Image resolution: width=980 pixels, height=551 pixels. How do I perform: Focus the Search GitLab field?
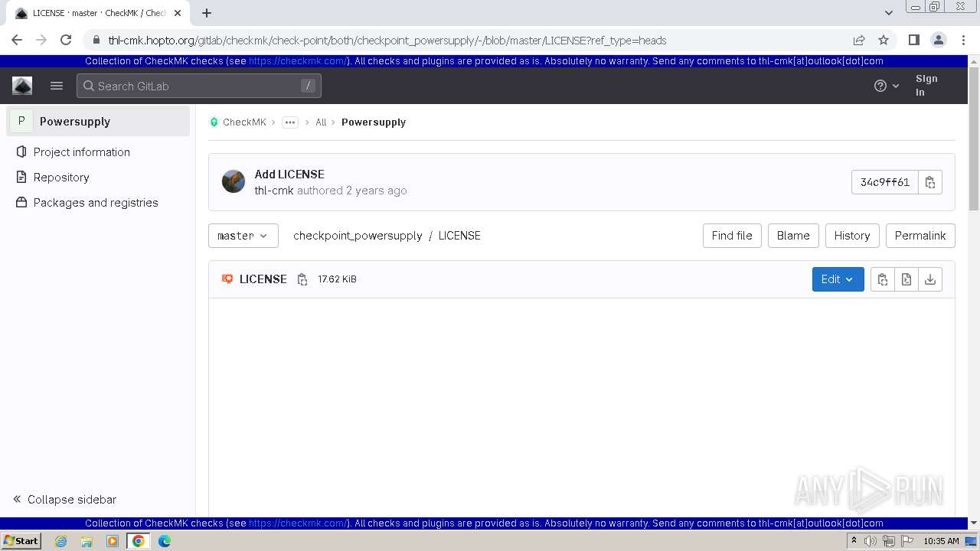(199, 86)
